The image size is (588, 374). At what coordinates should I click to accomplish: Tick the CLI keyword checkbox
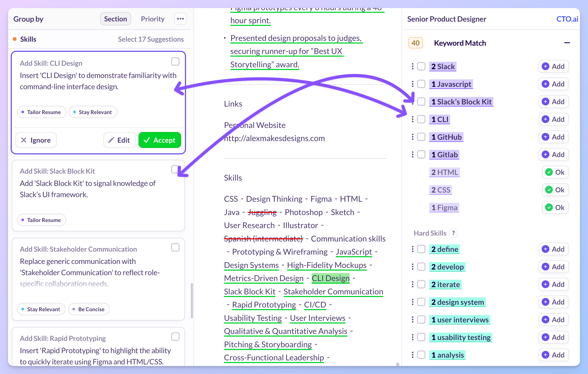(x=421, y=119)
